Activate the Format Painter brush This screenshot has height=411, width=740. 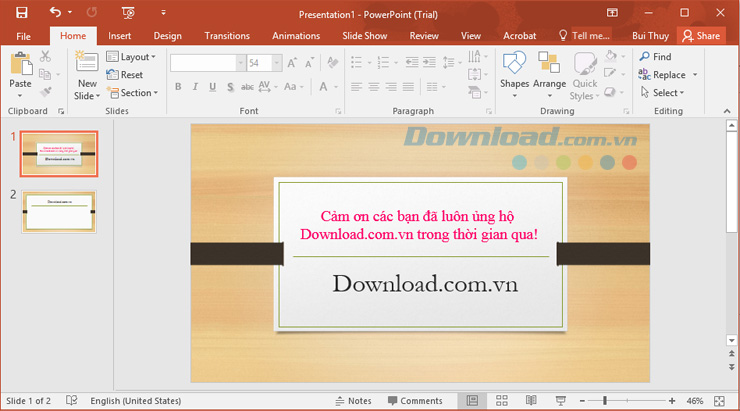point(45,92)
